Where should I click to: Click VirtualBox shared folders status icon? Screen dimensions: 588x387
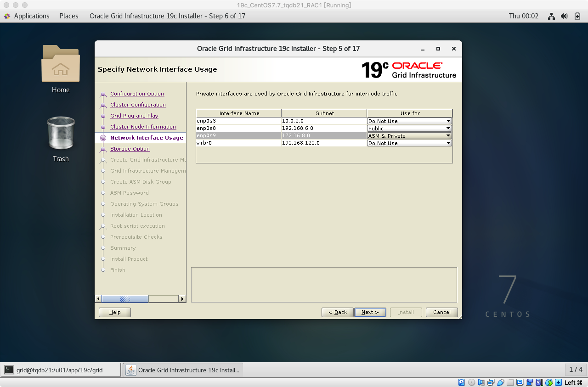pos(510,382)
